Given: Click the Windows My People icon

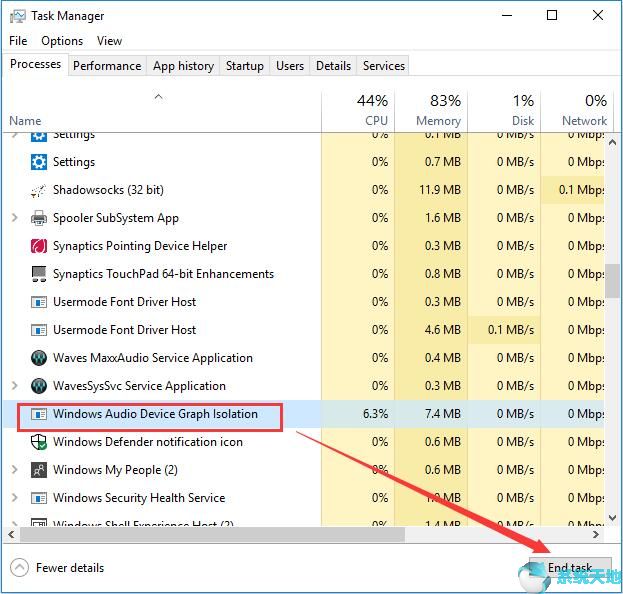Looking at the screenshot, I should 39,470.
